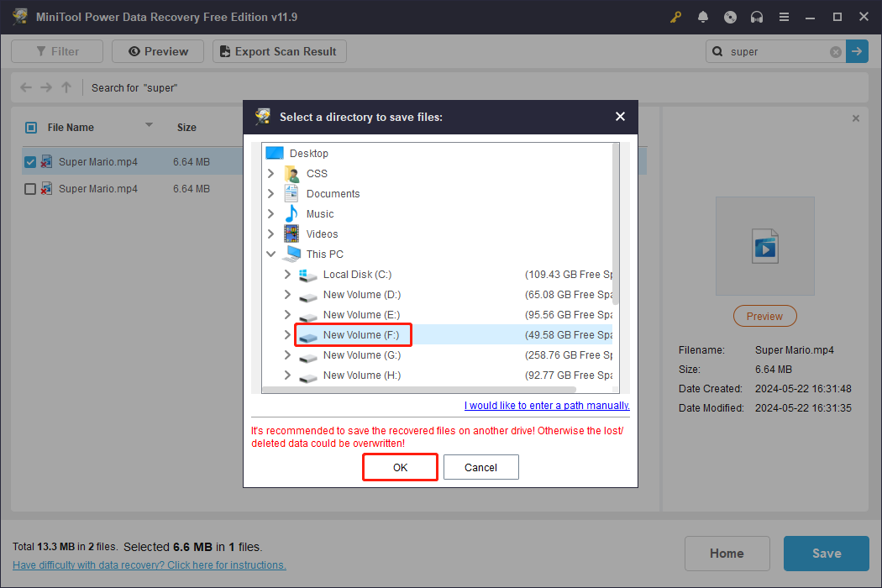Click the video file thumbnail in the preview pane

point(765,246)
